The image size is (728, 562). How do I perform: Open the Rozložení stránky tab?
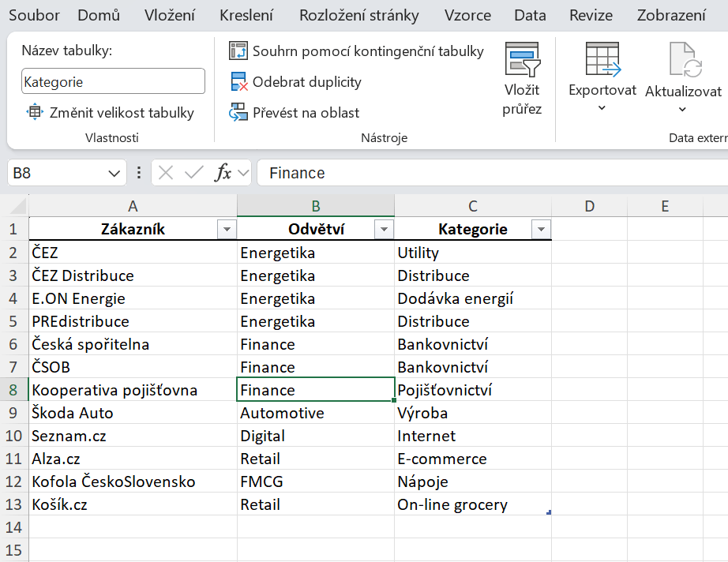click(x=359, y=16)
